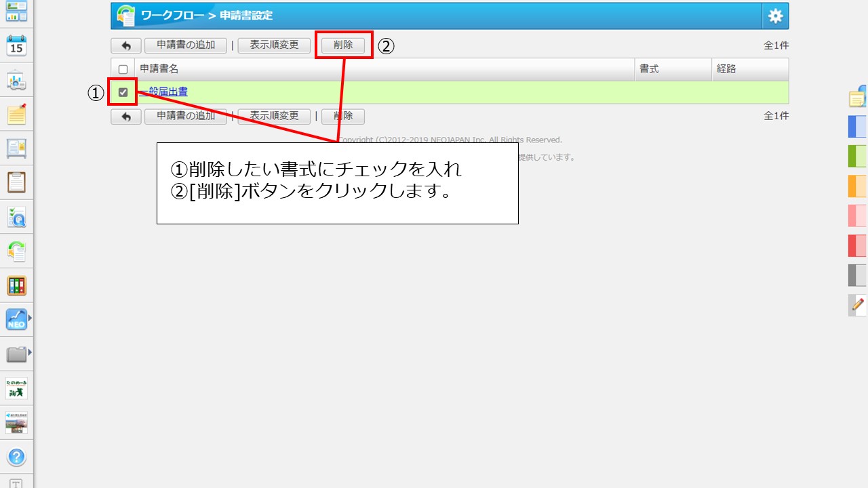Image resolution: width=868 pixels, height=488 pixels.
Task: Click 削除 in the lower toolbar
Action: pyautogui.click(x=343, y=116)
